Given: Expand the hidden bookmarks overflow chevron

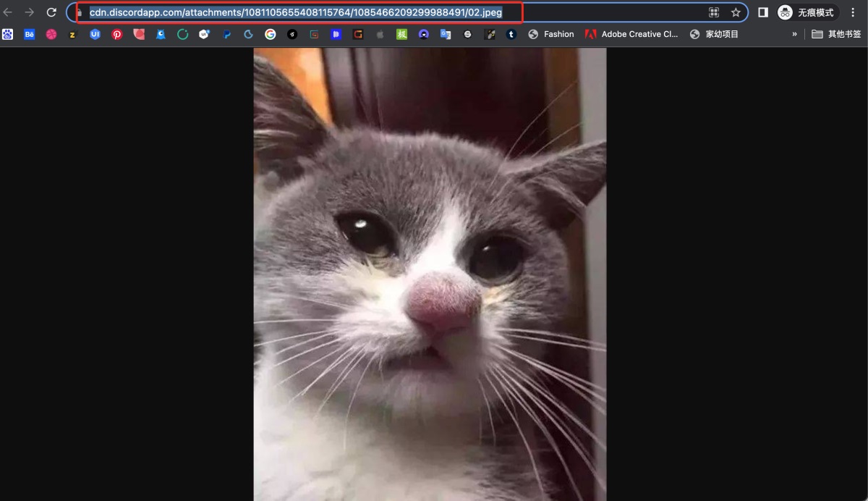Looking at the screenshot, I should point(794,34).
